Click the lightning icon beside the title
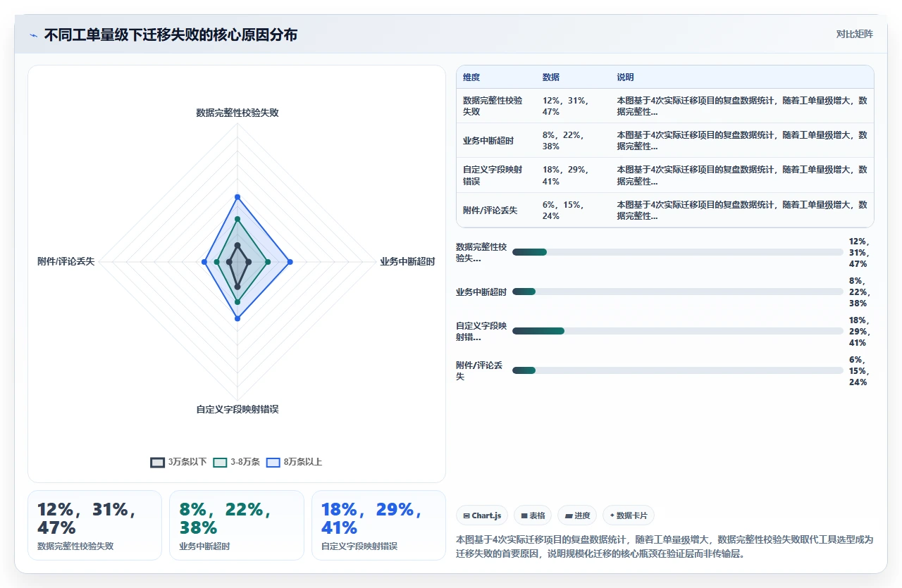902x588 pixels. pyautogui.click(x=33, y=35)
